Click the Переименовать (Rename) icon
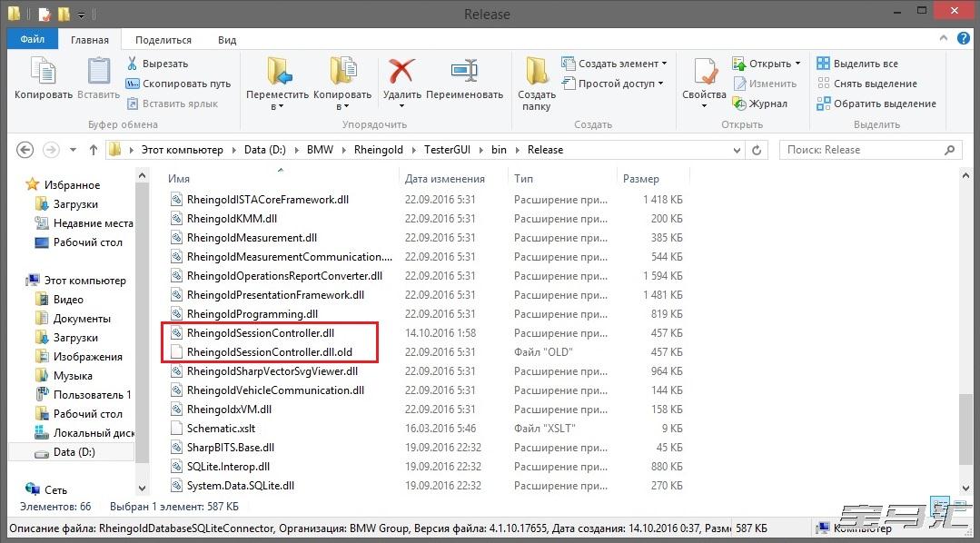 point(464,71)
